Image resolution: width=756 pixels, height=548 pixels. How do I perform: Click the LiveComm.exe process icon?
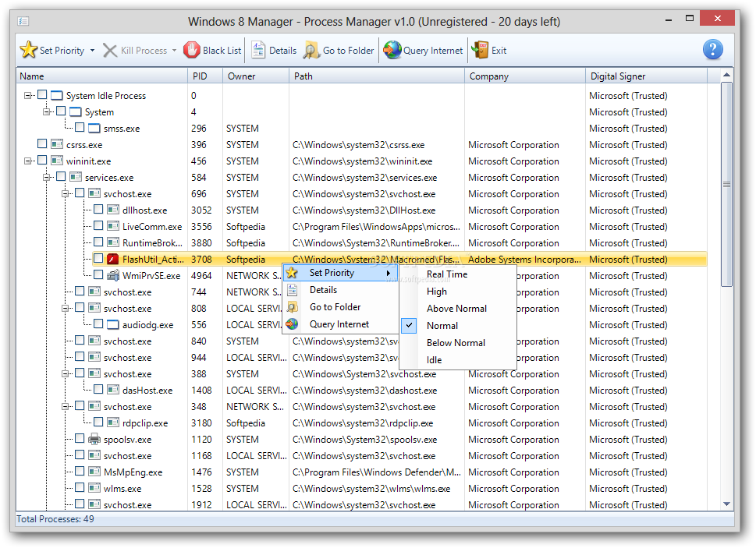(x=113, y=226)
